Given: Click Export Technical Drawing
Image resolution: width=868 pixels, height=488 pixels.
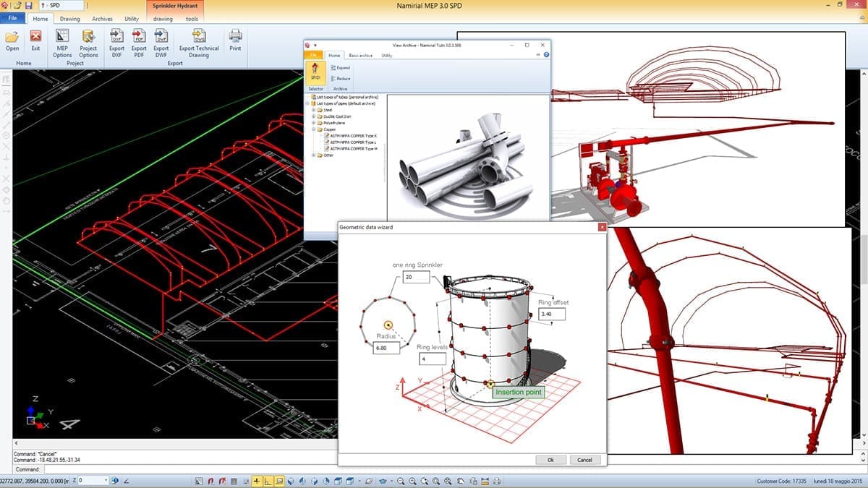Looking at the screenshot, I should [x=199, y=43].
